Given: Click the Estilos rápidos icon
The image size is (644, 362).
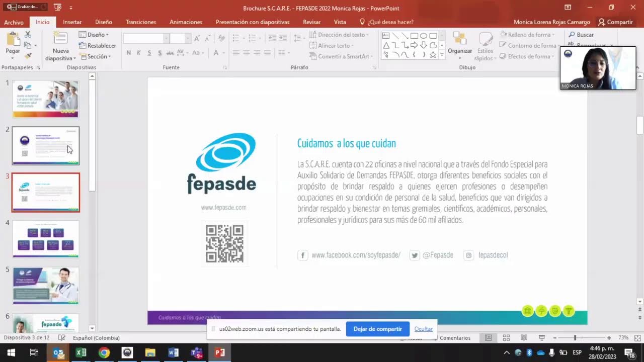Looking at the screenshot, I should [x=486, y=39].
